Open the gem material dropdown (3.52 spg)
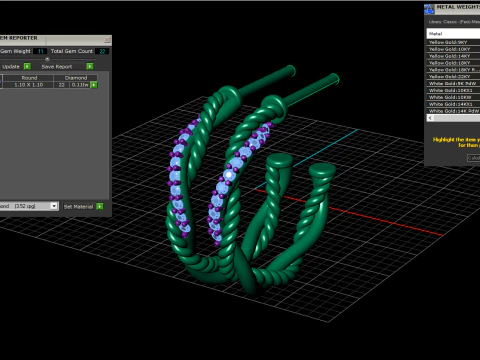This screenshot has width=480, height=360. [x=54, y=206]
